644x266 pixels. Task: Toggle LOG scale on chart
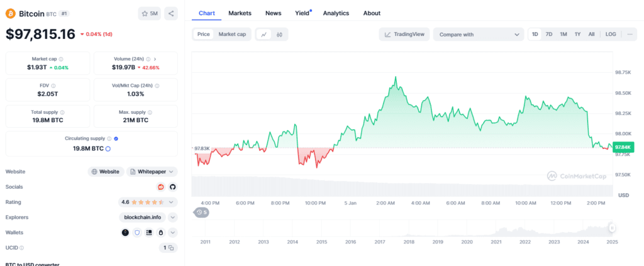[x=611, y=35]
